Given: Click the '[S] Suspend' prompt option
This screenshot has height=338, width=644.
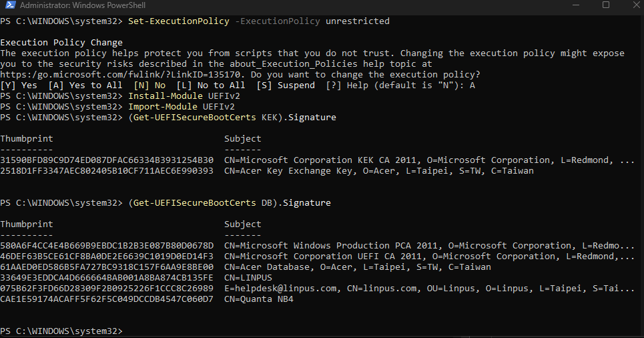Looking at the screenshot, I should [286, 85].
